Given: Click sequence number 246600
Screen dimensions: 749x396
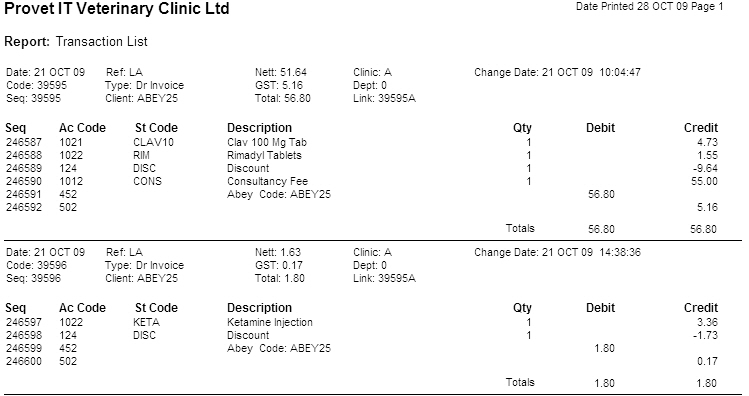Looking at the screenshot, I should [24, 361].
